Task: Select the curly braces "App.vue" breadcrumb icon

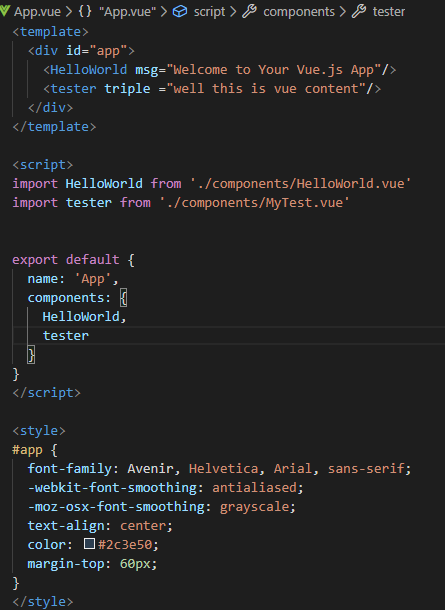Action: point(85,11)
